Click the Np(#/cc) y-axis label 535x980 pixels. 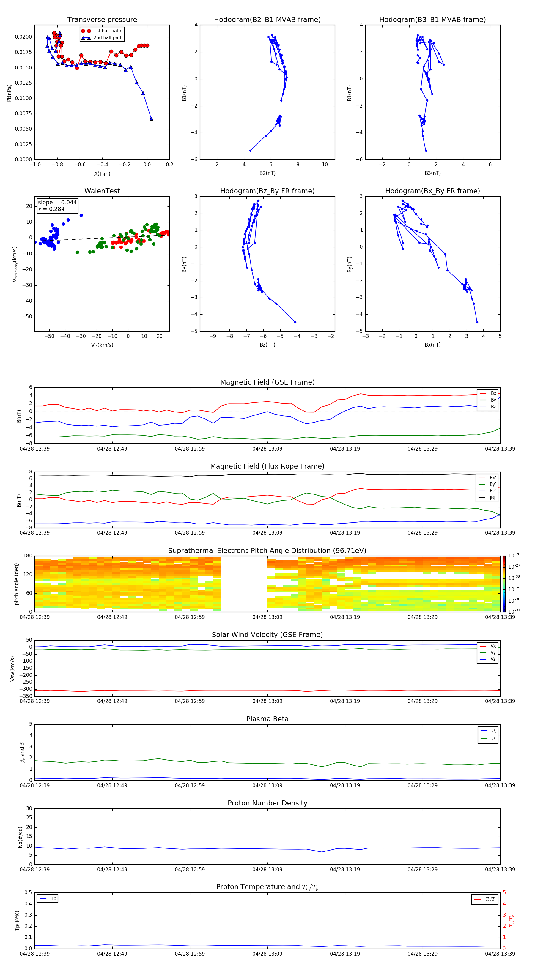(x=20, y=837)
